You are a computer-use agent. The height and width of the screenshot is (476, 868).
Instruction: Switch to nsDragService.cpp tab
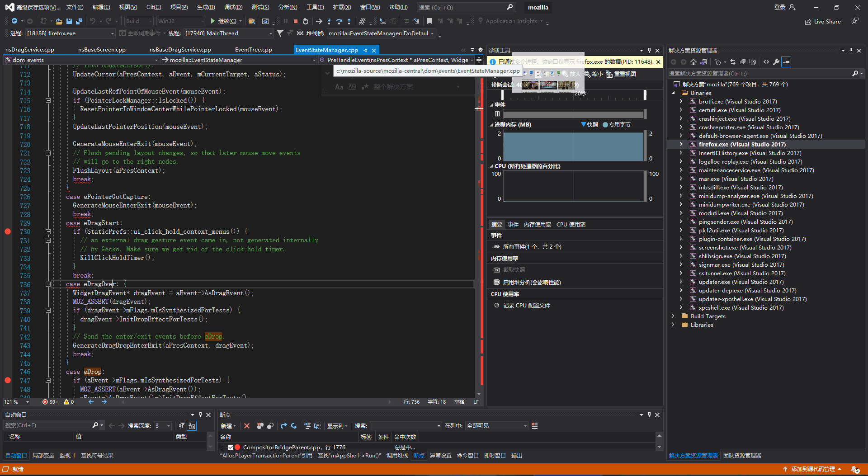coord(30,50)
